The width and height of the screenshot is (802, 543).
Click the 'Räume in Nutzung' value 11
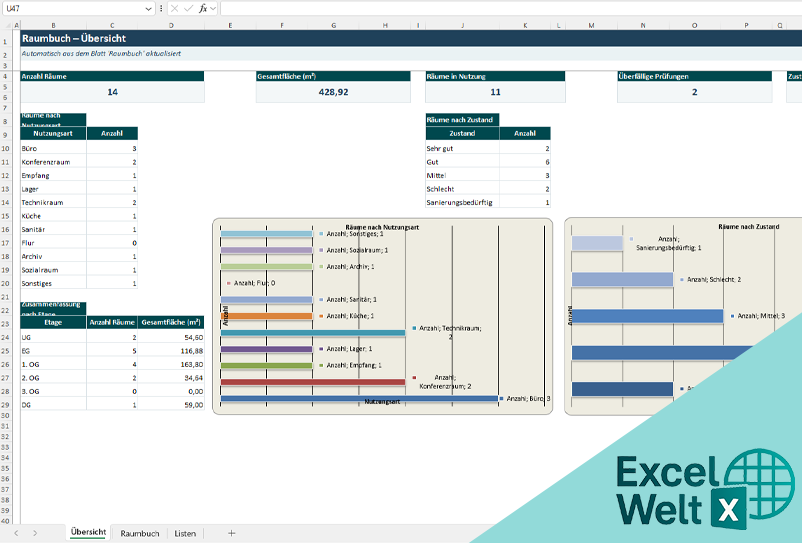tap(495, 92)
